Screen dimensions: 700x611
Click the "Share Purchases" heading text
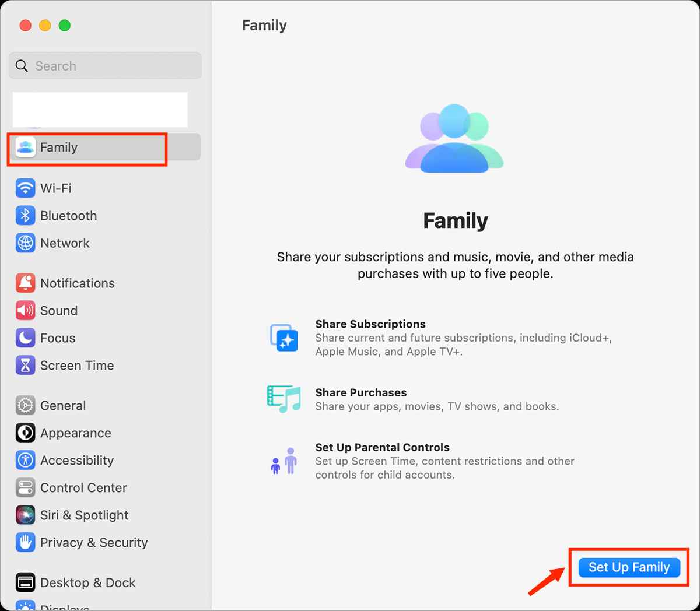pos(361,392)
